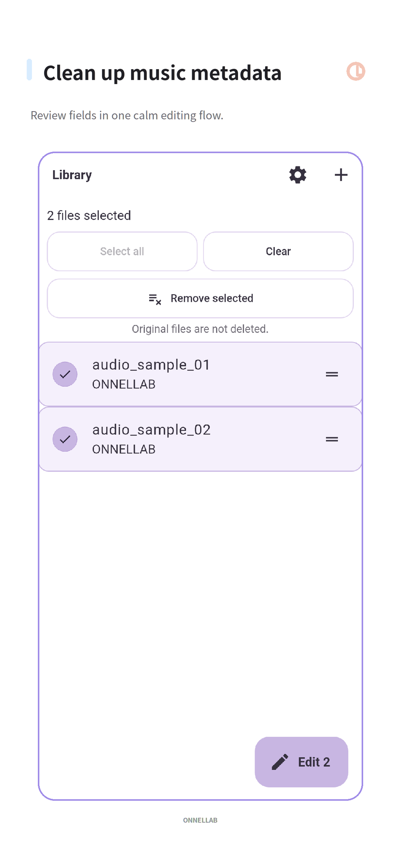Viewport: 401px width, 868px height.
Task: Click the Select all button
Action: pos(122,251)
